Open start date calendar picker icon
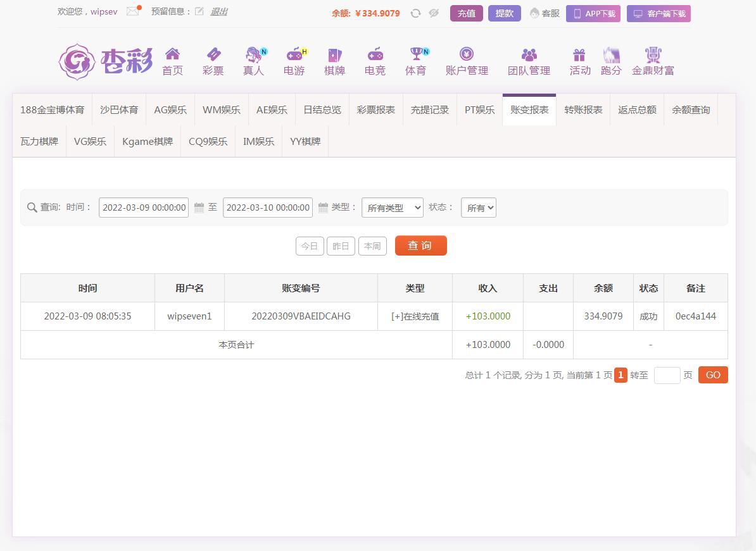The width and height of the screenshot is (756, 551). pos(199,207)
